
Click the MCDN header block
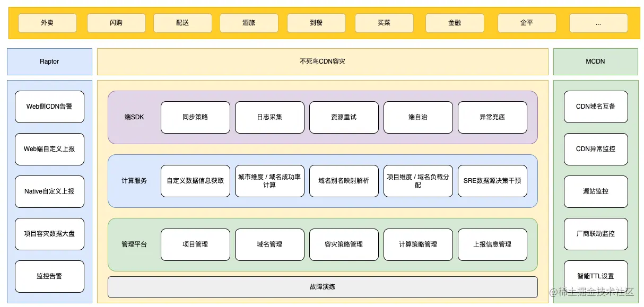pyautogui.click(x=596, y=62)
